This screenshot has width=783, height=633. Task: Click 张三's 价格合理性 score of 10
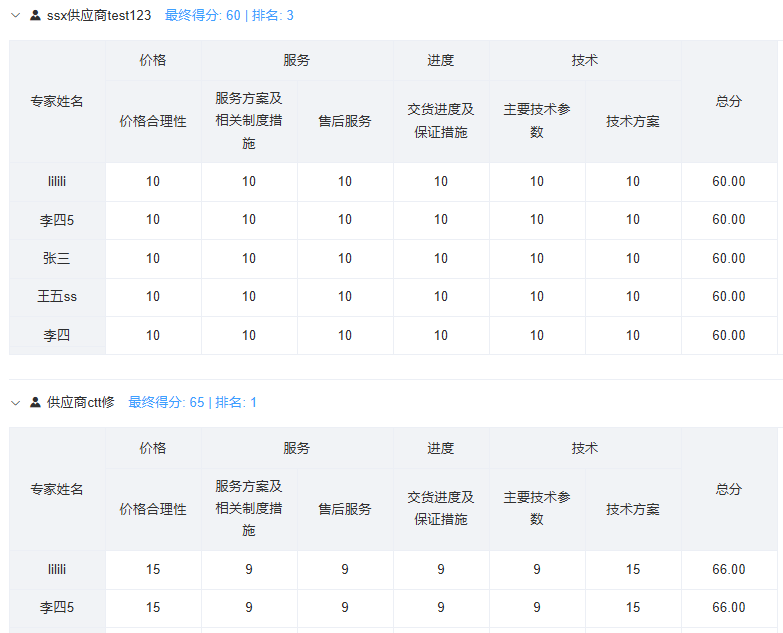click(153, 258)
